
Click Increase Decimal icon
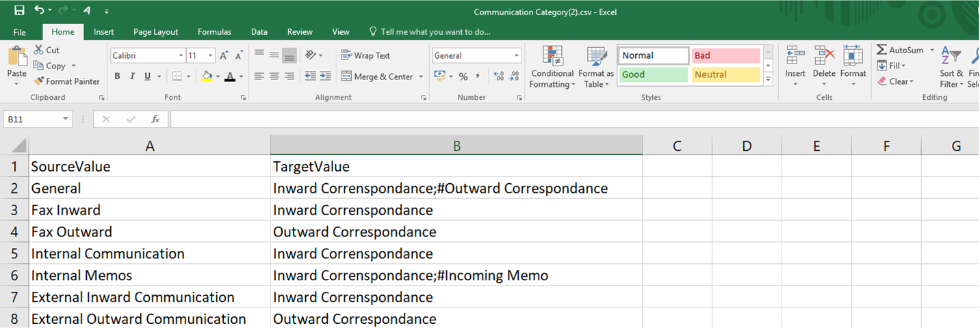pos(499,76)
